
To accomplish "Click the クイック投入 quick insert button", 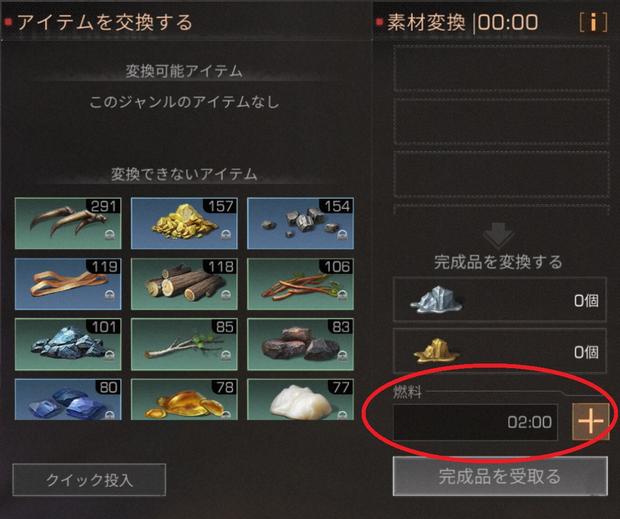I will coord(89,479).
